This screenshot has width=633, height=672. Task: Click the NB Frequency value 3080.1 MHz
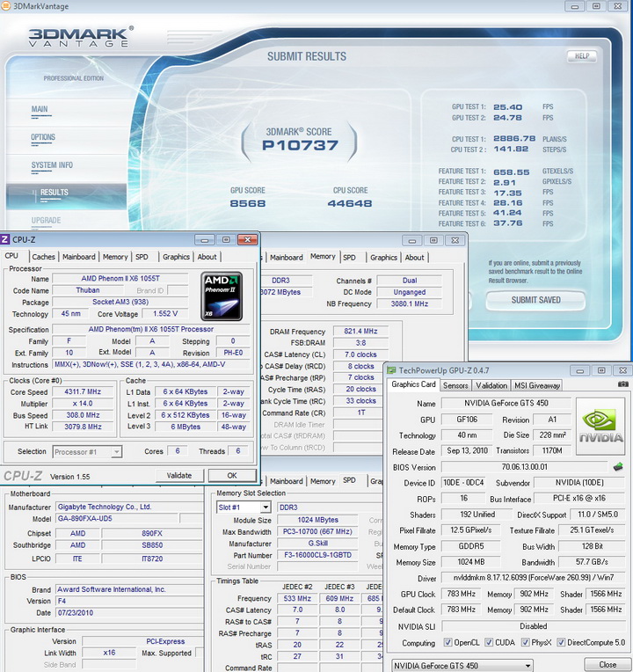pos(410,303)
